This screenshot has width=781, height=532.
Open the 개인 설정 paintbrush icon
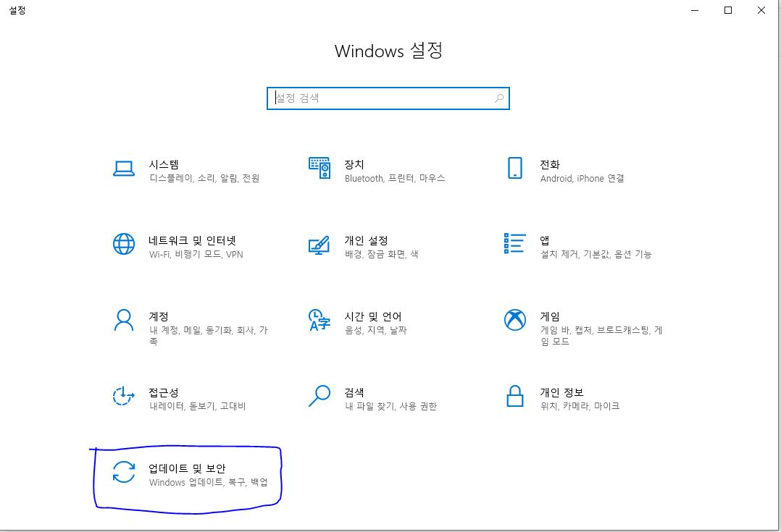319,245
